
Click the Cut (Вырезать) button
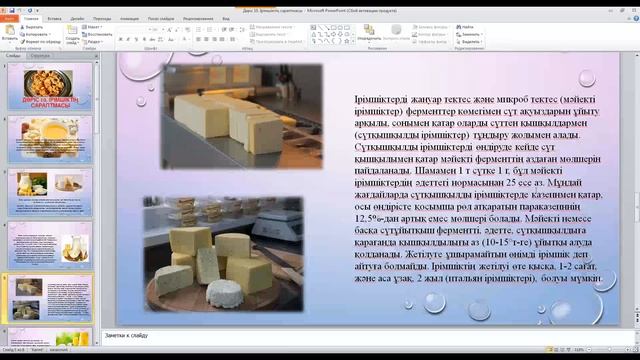click(32, 27)
